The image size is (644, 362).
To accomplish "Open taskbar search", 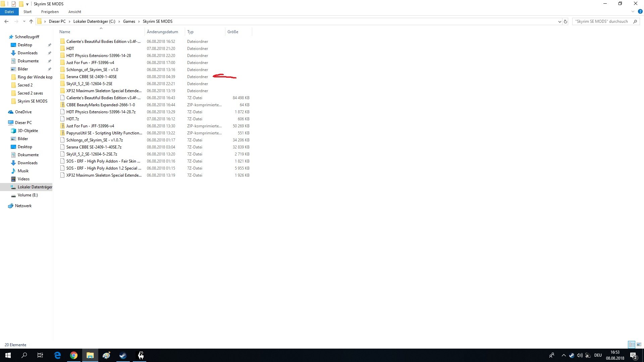I will (x=24, y=355).
